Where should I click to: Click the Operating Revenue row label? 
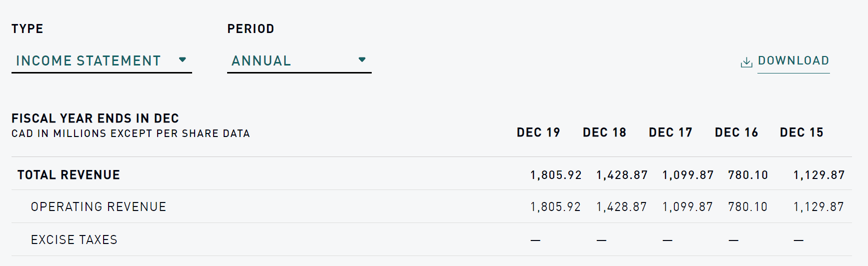coord(99,207)
